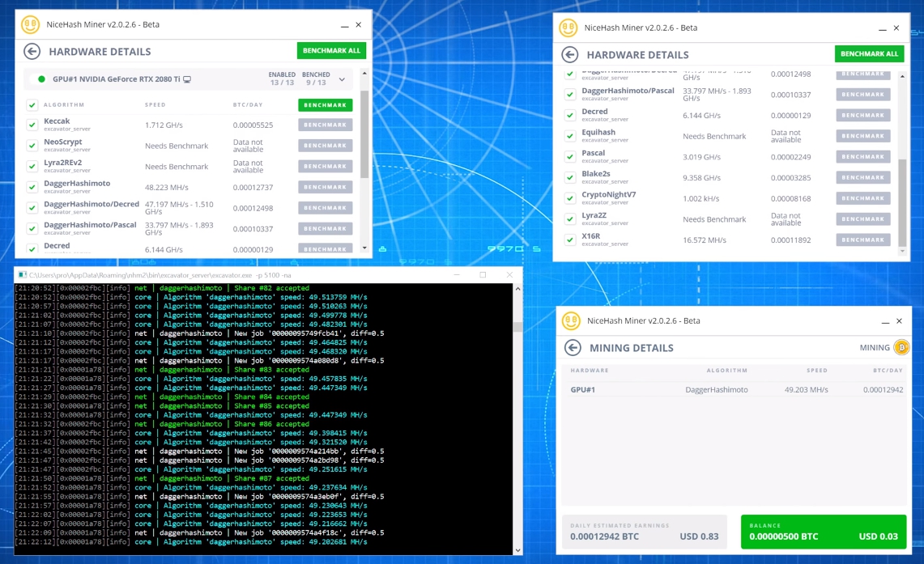The height and width of the screenshot is (564, 924).
Task: Benchmark the X16R algorithm
Action: pyautogui.click(x=863, y=240)
